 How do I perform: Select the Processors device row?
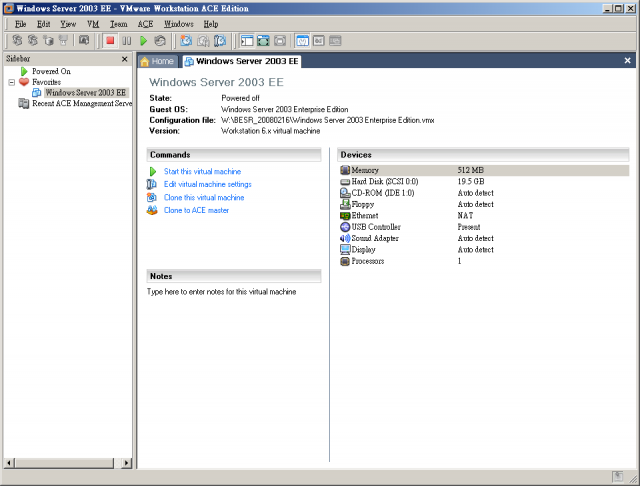tap(483, 261)
